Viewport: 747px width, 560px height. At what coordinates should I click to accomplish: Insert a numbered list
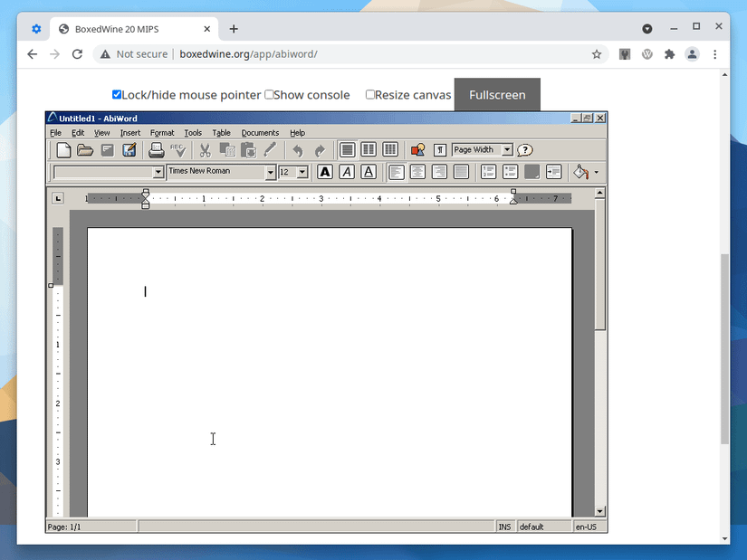point(488,172)
